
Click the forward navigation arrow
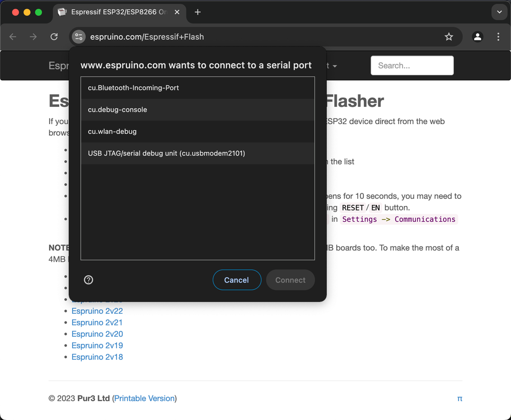click(x=33, y=37)
